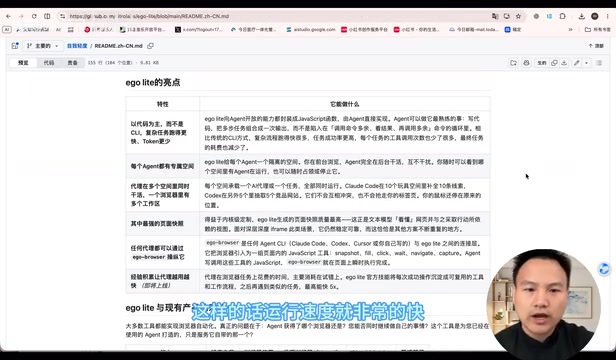Open the aistudio.google.com bookmark
This screenshot has height=360, width=616.
pos(310,29)
